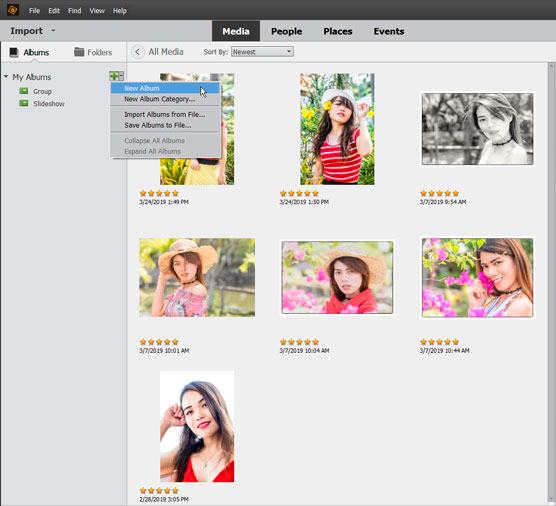
Task: Select Import Albums from File option
Action: click(x=165, y=114)
